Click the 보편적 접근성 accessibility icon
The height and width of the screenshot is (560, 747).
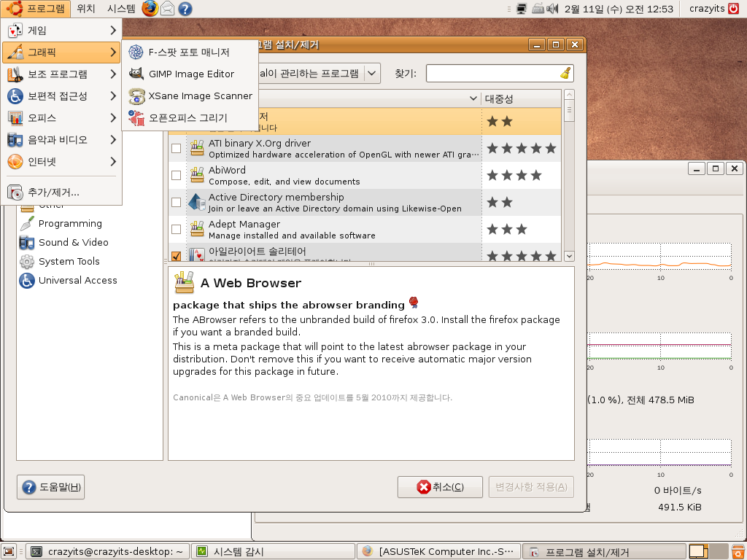click(15, 96)
